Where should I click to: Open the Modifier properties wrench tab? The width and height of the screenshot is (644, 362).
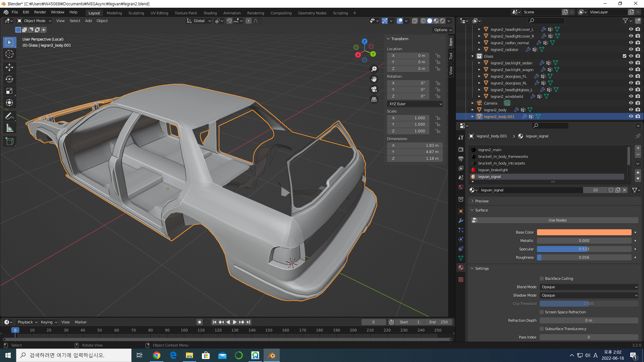[x=461, y=221]
